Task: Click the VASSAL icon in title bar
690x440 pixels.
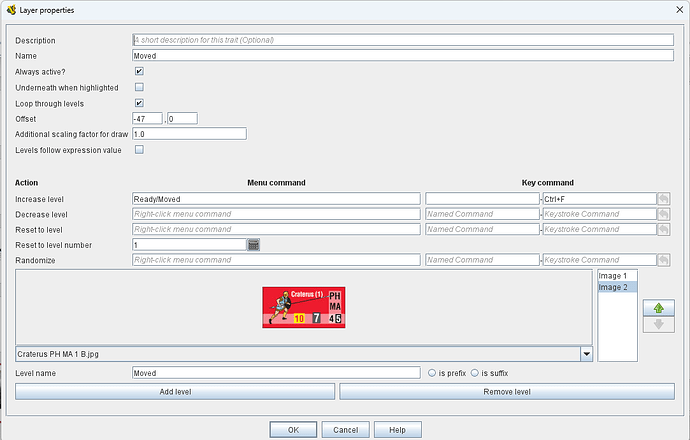Action: (x=11, y=10)
